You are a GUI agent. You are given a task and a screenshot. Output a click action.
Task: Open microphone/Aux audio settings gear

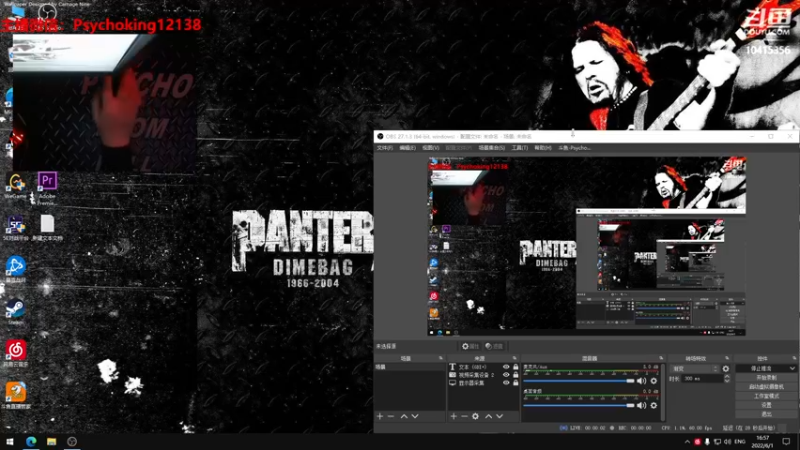pos(654,381)
